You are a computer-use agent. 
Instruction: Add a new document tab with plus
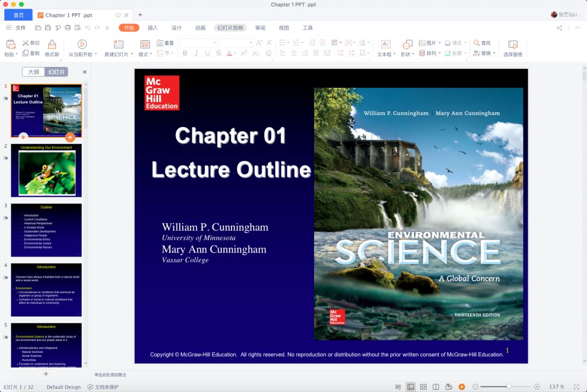pyautogui.click(x=140, y=15)
